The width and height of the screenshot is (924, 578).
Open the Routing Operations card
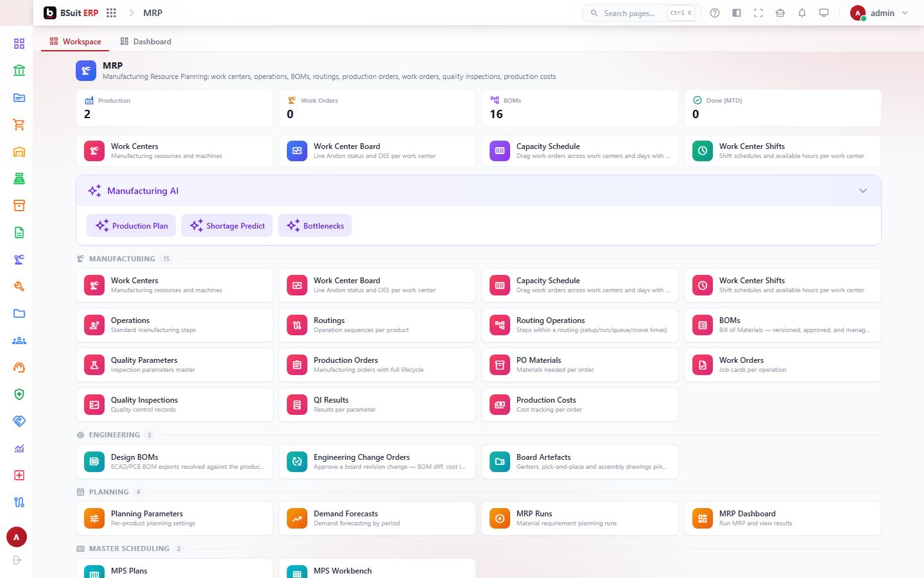click(580, 325)
